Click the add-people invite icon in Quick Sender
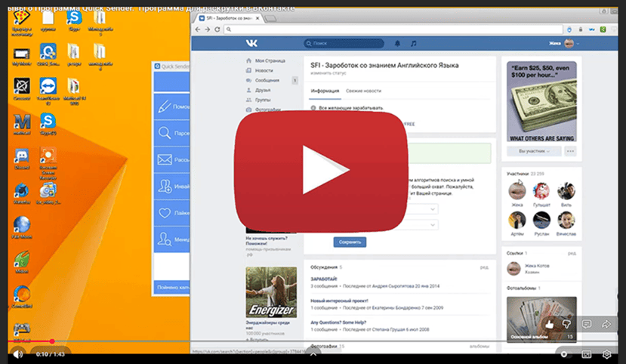 pyautogui.click(x=164, y=186)
